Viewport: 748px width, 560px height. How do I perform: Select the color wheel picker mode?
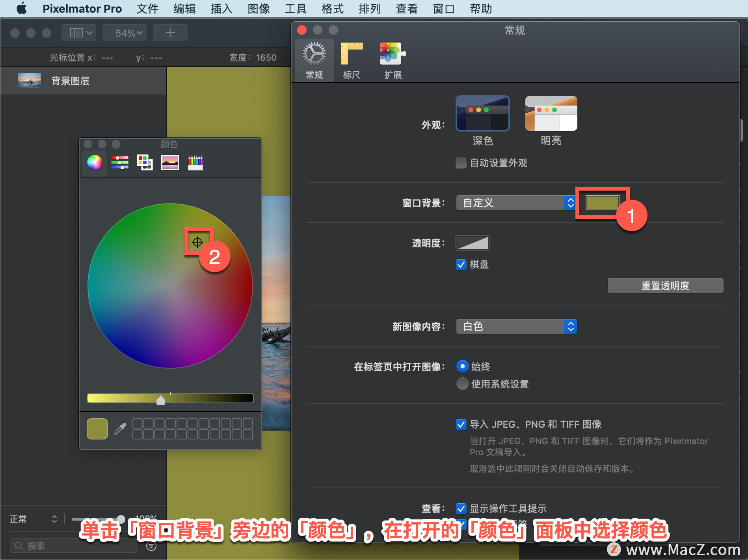pos(95,162)
